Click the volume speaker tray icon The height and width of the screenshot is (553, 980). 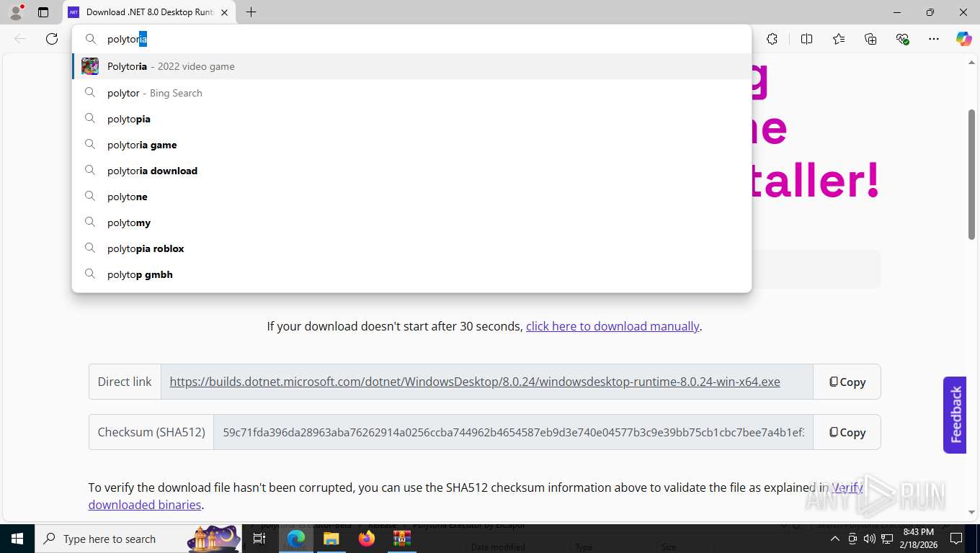click(870, 539)
